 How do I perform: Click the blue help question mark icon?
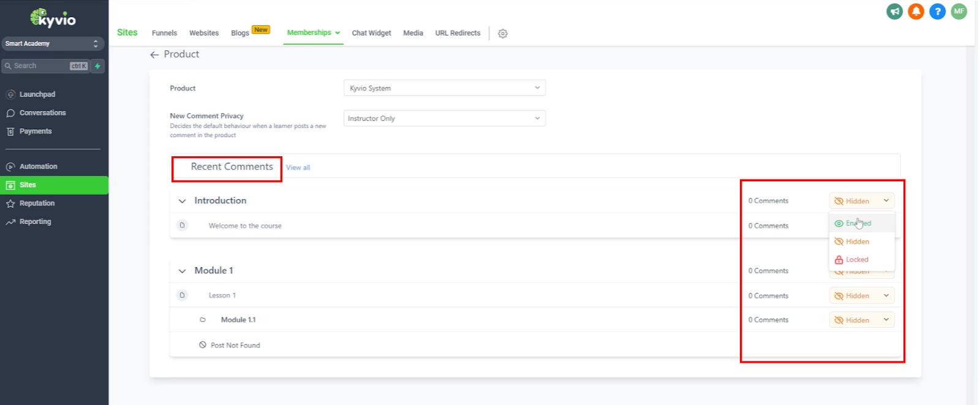pos(937,12)
